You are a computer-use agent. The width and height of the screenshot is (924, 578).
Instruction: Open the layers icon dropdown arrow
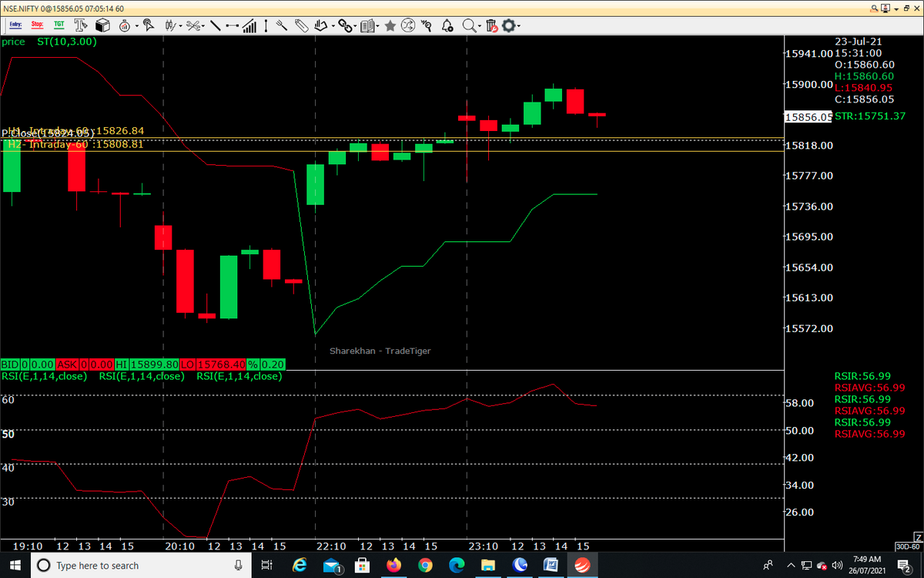[333, 25]
